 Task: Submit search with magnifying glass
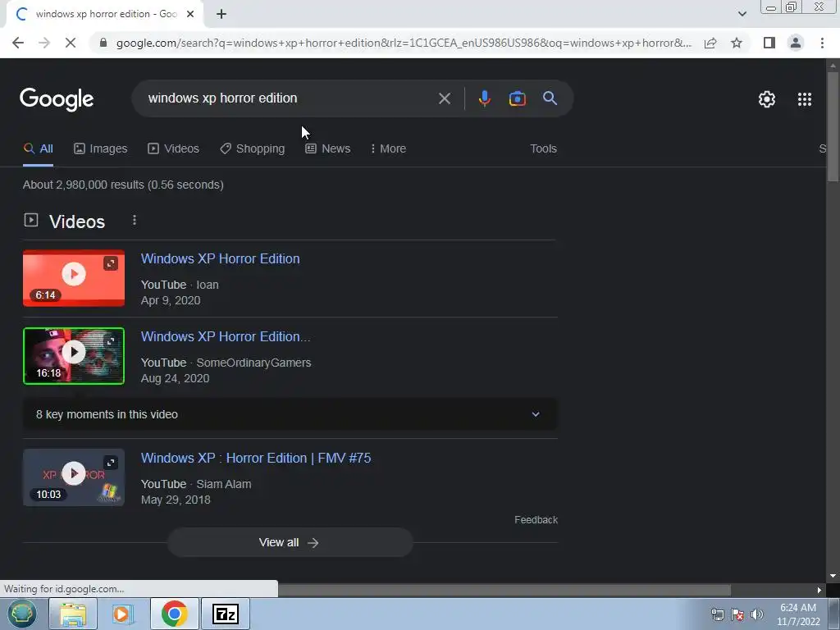pyautogui.click(x=550, y=98)
